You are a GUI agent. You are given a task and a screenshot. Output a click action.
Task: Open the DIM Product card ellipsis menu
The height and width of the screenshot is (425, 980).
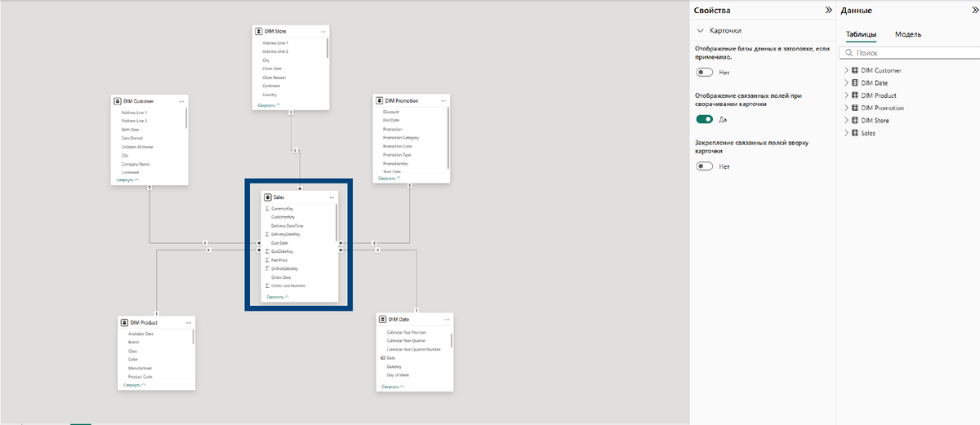point(188,323)
